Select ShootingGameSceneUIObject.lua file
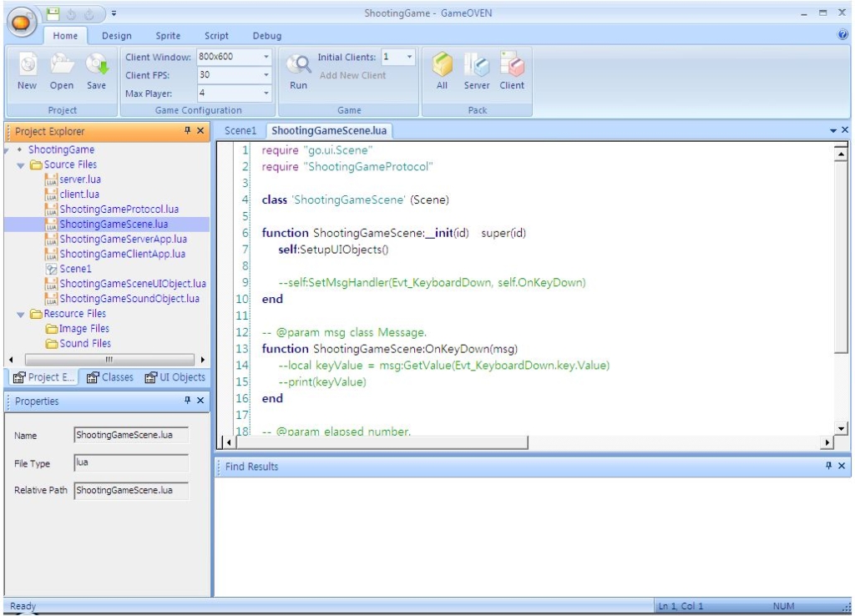Viewport: 855px width, 616px height. coord(133,284)
